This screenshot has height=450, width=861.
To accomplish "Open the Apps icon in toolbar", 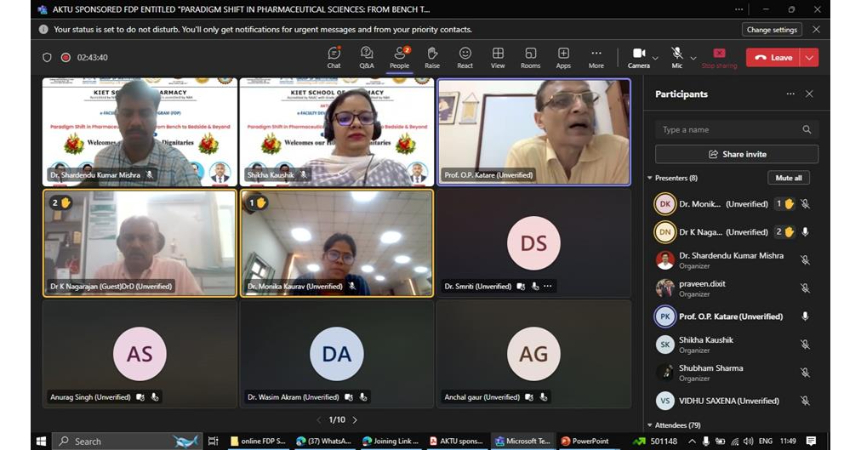I will point(563,57).
